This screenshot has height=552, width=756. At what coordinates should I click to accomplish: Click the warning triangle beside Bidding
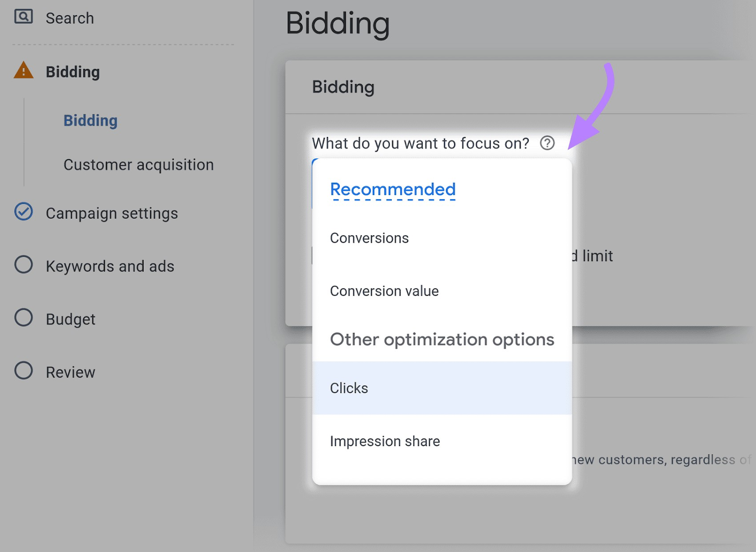(x=23, y=70)
